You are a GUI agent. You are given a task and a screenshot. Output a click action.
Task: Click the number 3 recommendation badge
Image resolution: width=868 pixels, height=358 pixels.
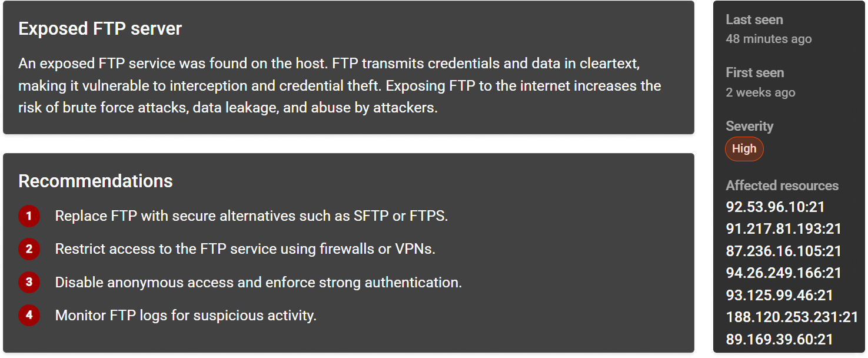pos(28,283)
